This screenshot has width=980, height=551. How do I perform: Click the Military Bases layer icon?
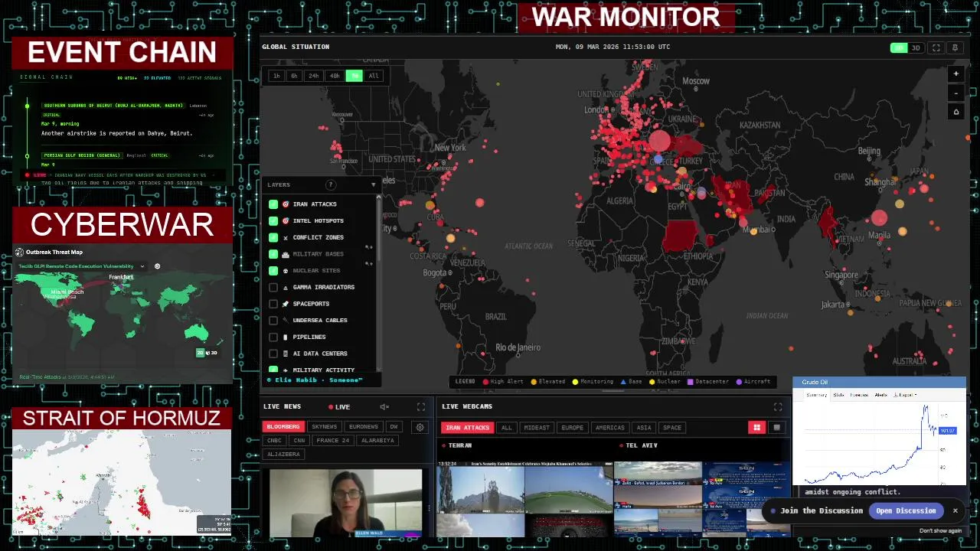[x=286, y=254]
